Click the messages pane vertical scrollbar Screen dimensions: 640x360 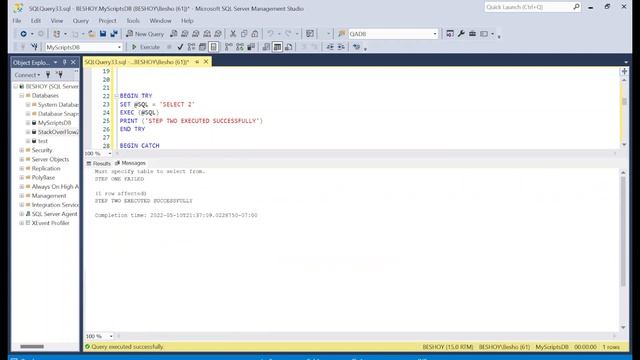click(623, 231)
